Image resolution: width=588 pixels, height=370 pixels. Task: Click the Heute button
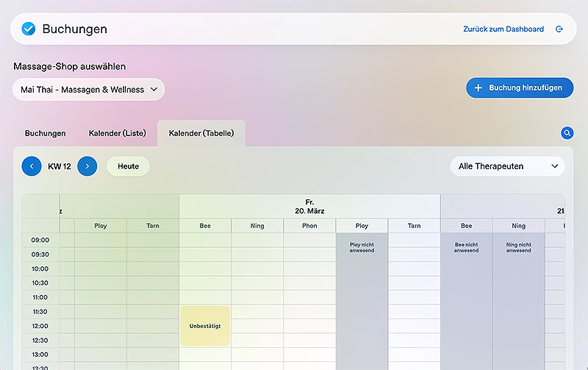pyautogui.click(x=128, y=166)
